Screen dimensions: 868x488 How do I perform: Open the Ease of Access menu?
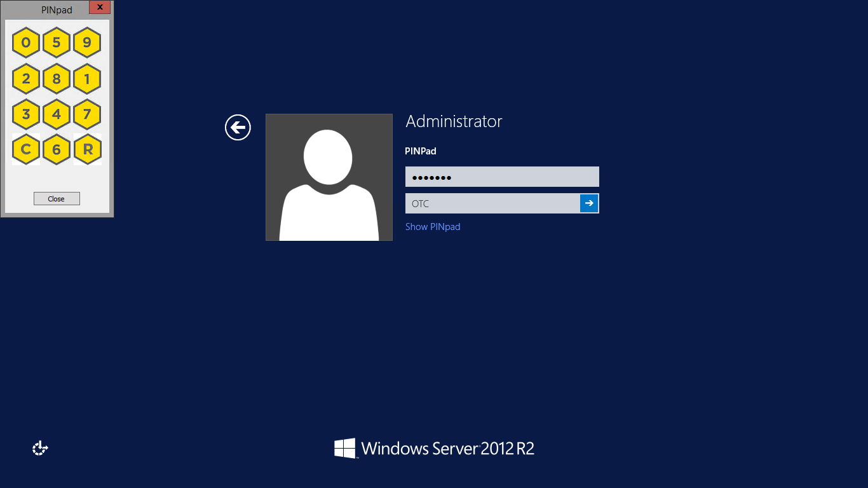coord(39,448)
